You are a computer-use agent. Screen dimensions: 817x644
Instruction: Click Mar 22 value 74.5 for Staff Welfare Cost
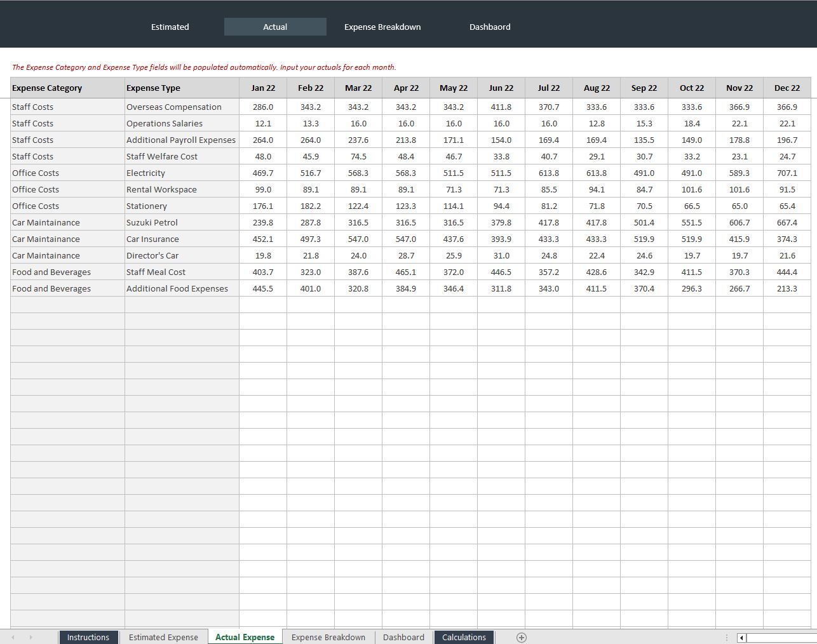pos(358,156)
